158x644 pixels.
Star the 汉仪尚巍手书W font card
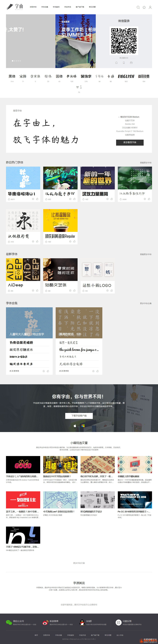tap(70, 199)
